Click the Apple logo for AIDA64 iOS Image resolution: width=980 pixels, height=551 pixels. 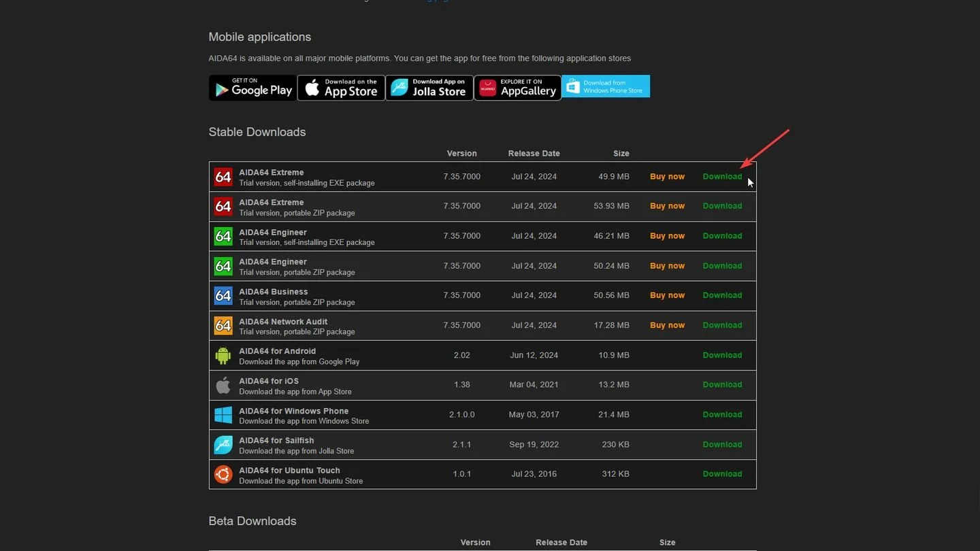tap(223, 385)
